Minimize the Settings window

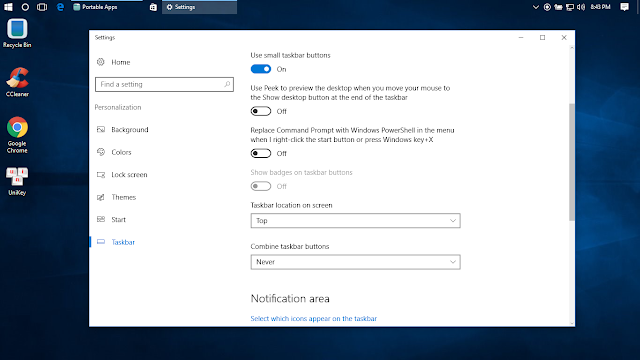click(x=521, y=38)
